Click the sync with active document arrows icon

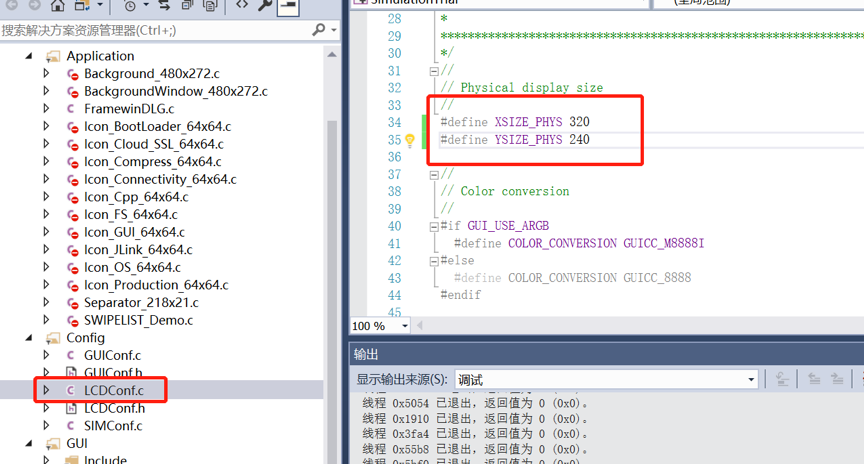click(164, 6)
